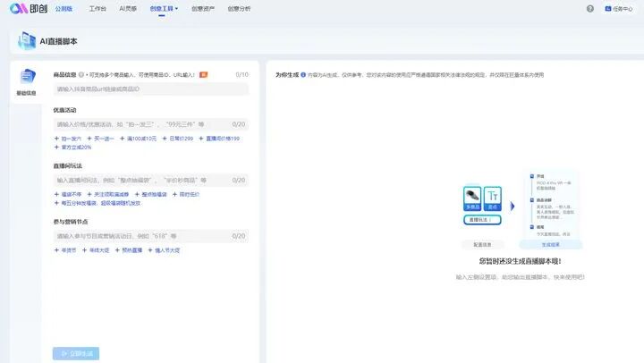Image resolution: width=644 pixels, height=363 pixels.
Task: Add the 官方立减20% promotion tag
Action: pos(72,148)
